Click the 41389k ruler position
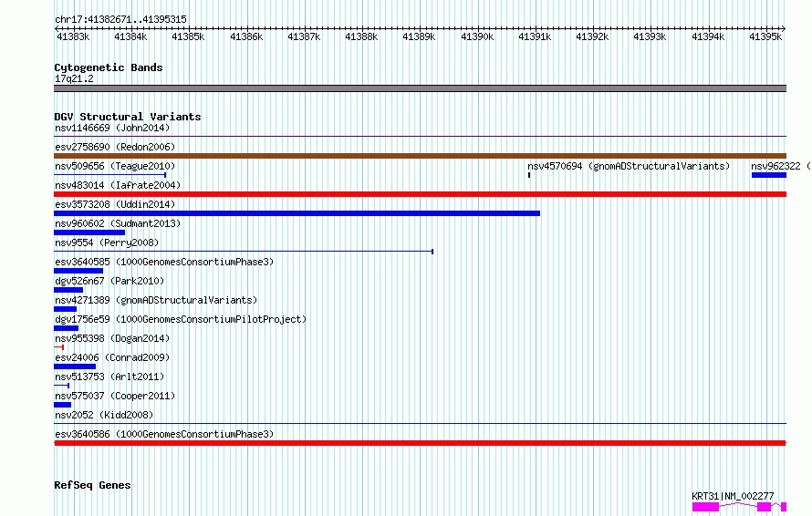The height and width of the screenshot is (516, 812). pyautogui.click(x=419, y=36)
